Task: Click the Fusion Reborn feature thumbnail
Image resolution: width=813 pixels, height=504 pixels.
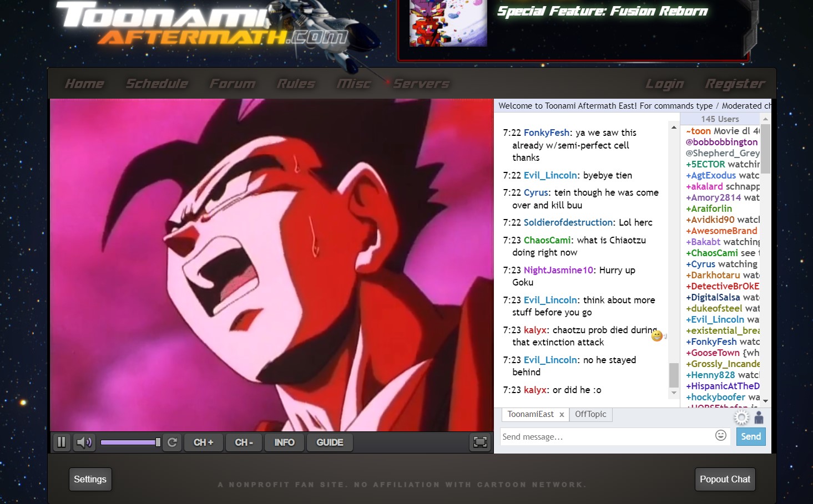Action: pyautogui.click(x=448, y=23)
